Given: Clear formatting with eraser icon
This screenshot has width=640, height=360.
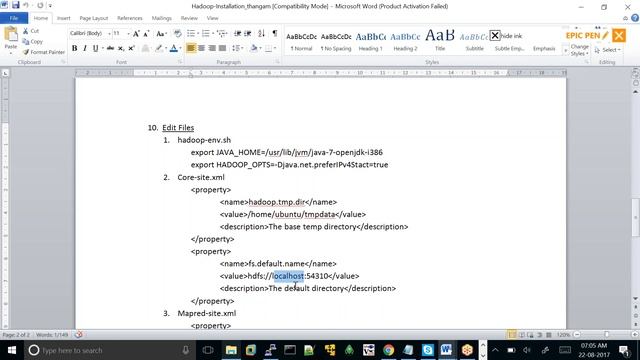Looking at the screenshot, I should 178,33.
